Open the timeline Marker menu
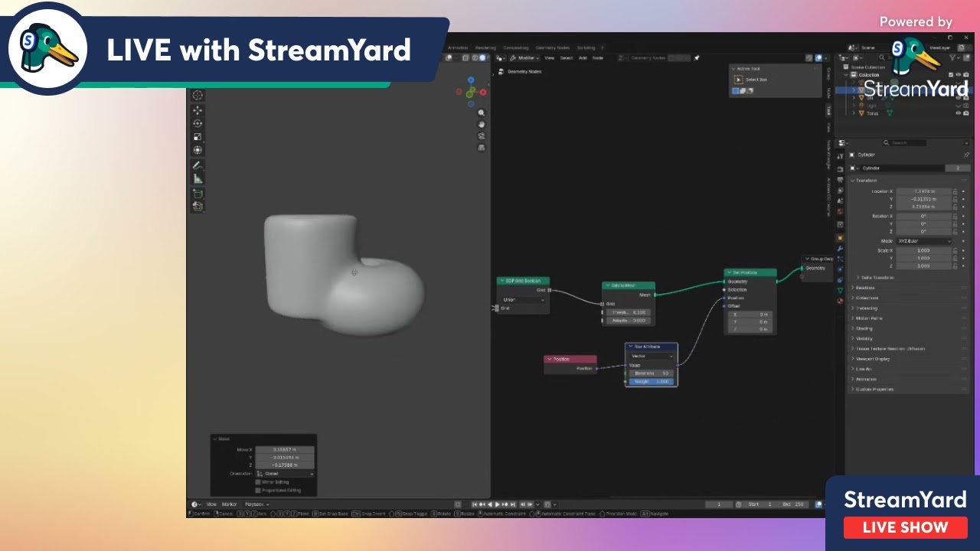980x551 pixels. [x=229, y=504]
